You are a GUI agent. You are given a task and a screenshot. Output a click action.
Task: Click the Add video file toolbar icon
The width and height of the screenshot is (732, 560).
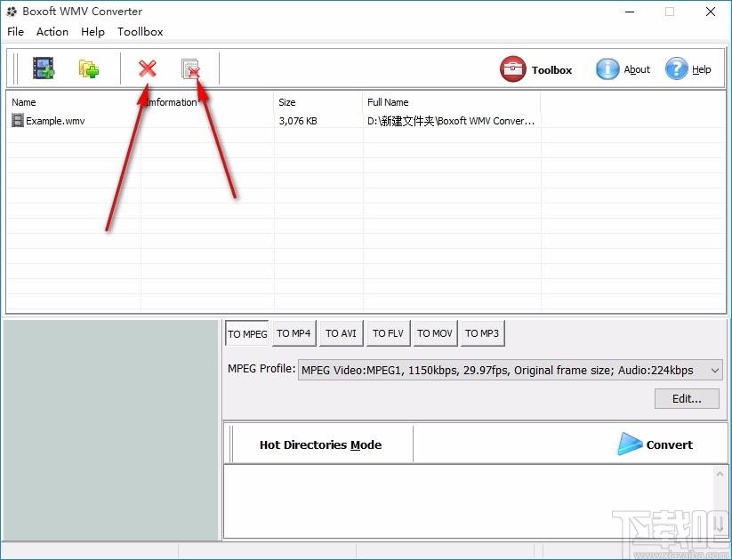tap(44, 68)
